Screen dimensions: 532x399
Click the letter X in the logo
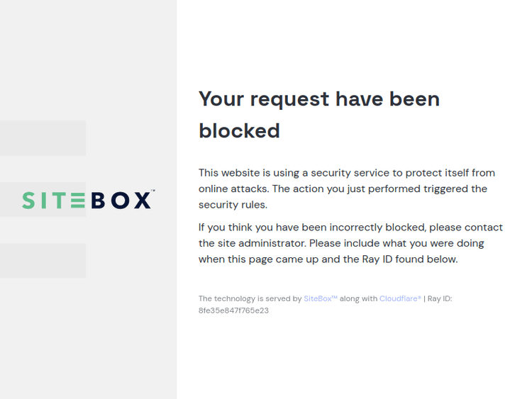pyautogui.click(x=142, y=201)
